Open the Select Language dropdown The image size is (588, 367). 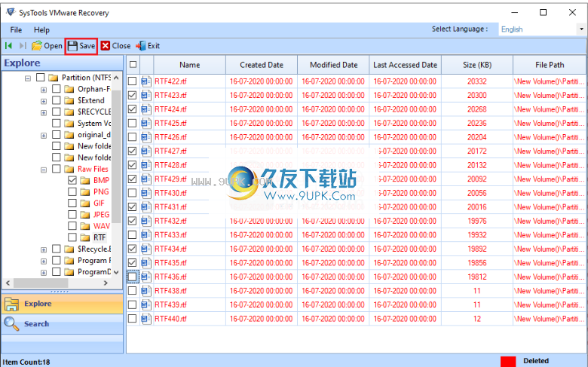click(582, 29)
